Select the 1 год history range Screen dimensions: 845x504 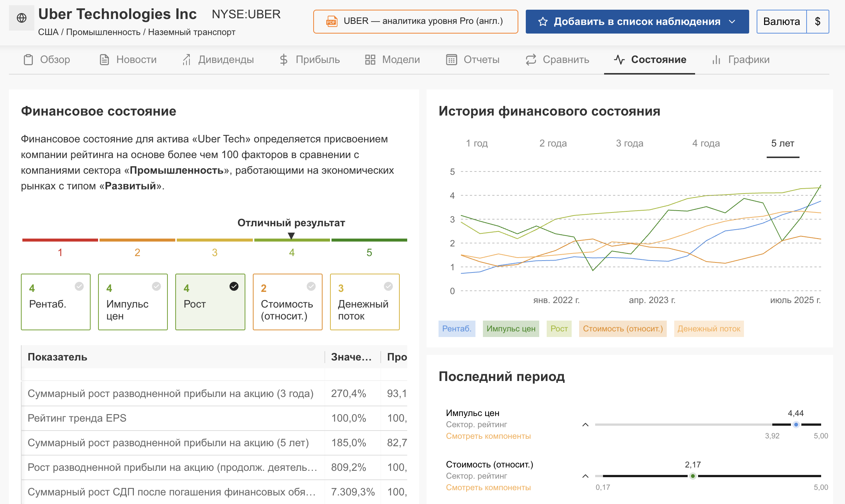click(x=477, y=143)
